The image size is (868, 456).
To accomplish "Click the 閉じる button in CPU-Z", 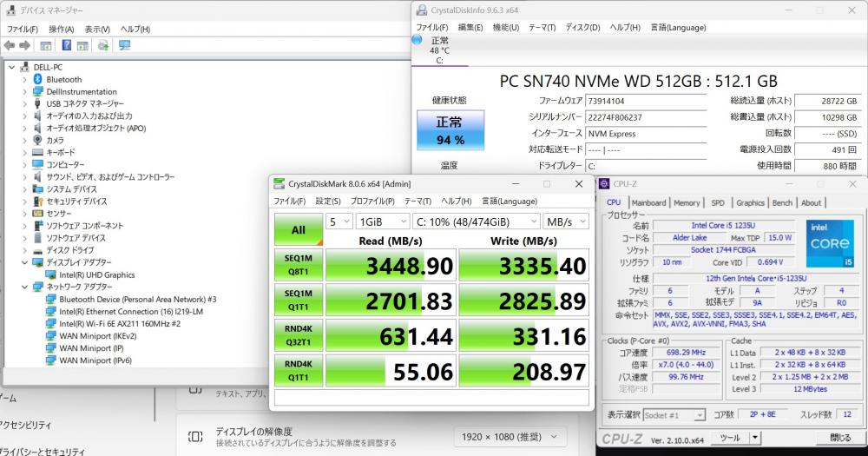I will point(839,438).
